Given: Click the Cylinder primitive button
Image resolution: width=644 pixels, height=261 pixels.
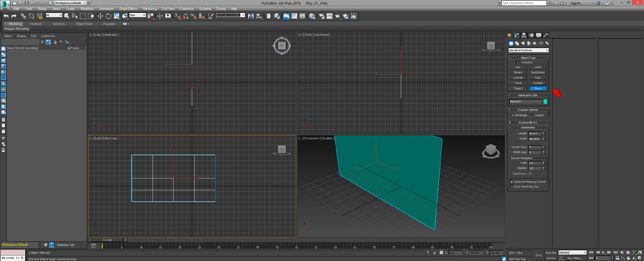Looking at the screenshot, I should (x=518, y=78).
